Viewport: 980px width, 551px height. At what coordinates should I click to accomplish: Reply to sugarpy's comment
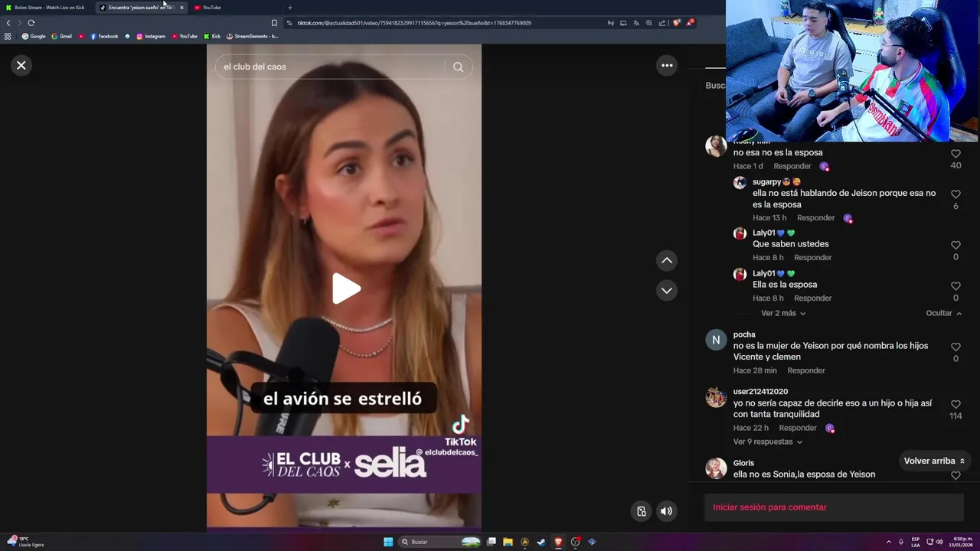pyautogui.click(x=816, y=218)
